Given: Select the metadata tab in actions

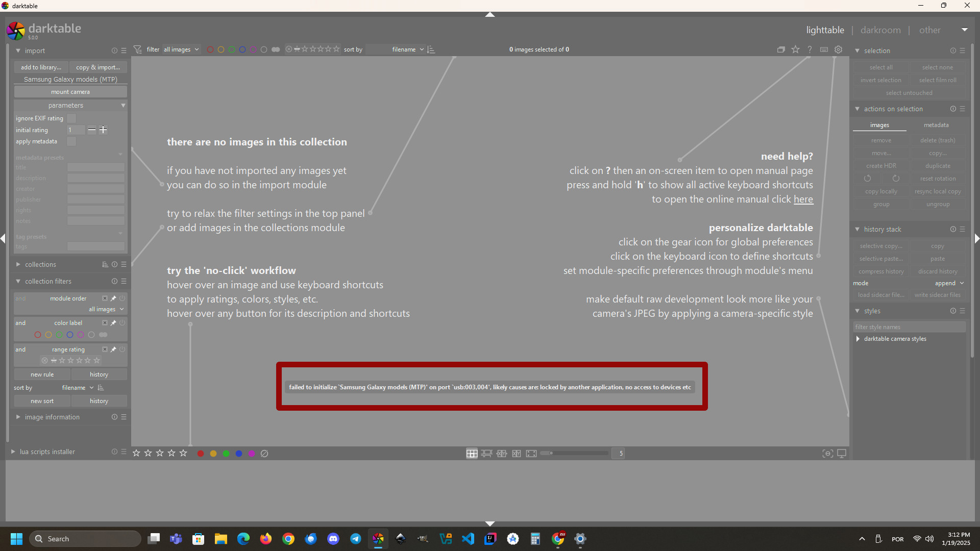Looking at the screenshot, I should click(x=936, y=125).
